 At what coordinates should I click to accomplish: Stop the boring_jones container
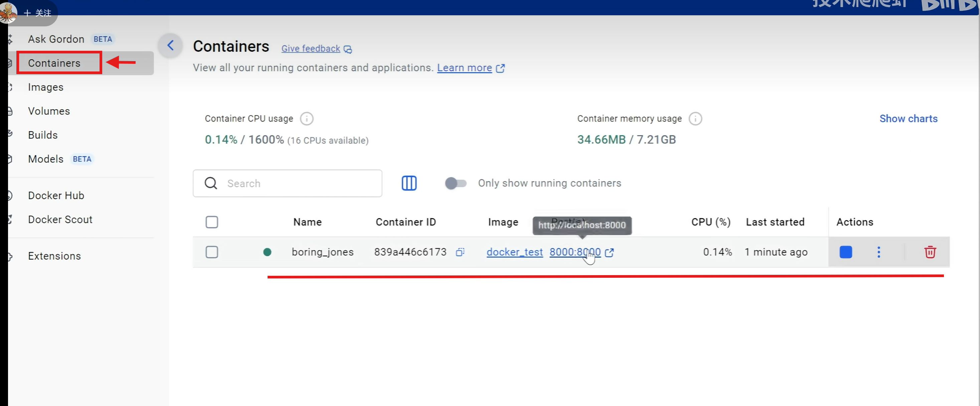(845, 252)
